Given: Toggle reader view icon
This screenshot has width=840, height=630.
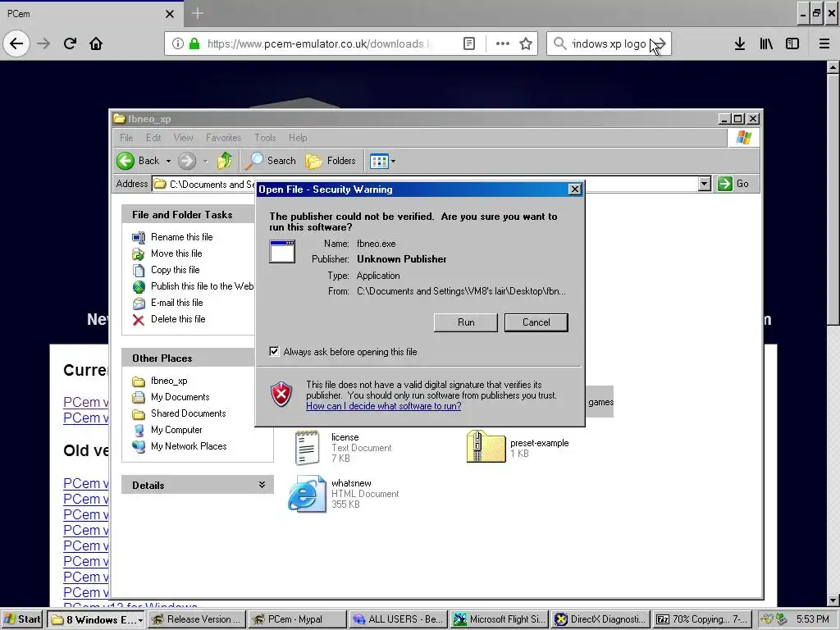Looking at the screenshot, I should click(x=468, y=43).
